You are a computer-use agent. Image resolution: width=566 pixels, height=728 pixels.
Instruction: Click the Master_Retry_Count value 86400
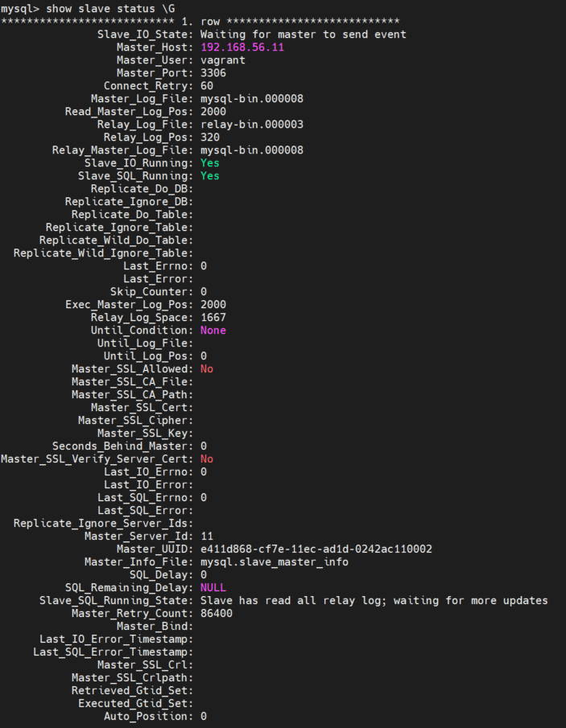[x=217, y=613]
